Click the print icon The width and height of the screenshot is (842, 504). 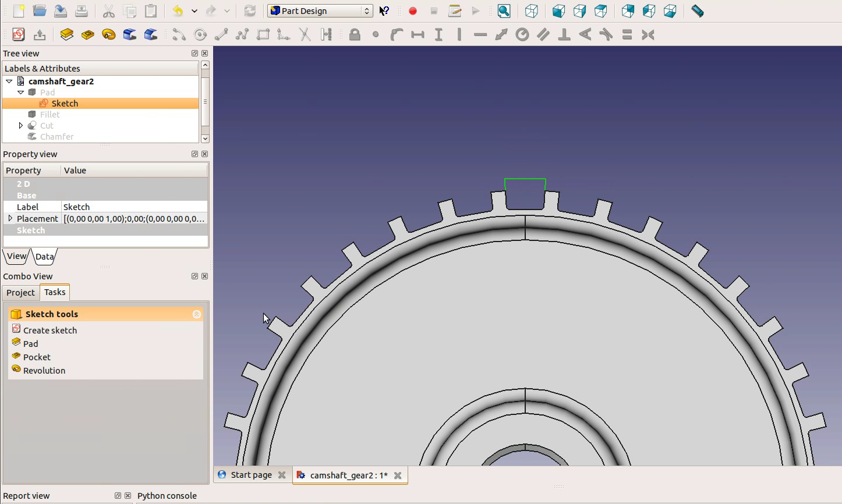coord(82,11)
